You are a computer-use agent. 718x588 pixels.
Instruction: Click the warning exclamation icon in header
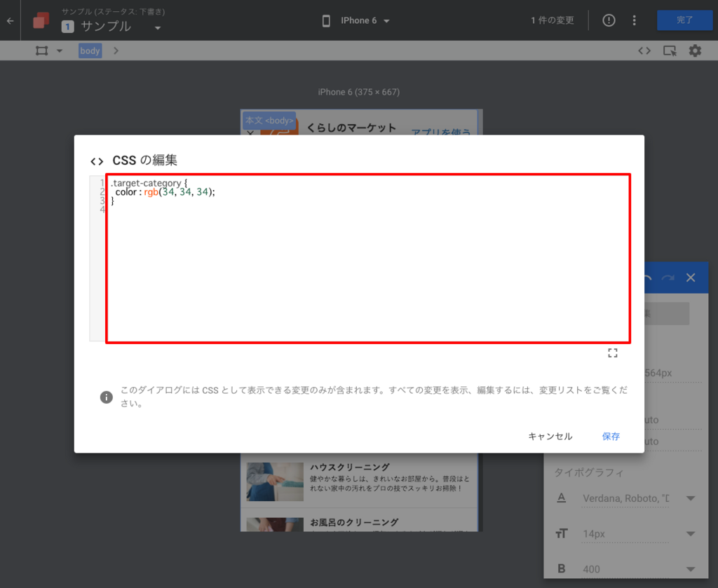click(608, 20)
